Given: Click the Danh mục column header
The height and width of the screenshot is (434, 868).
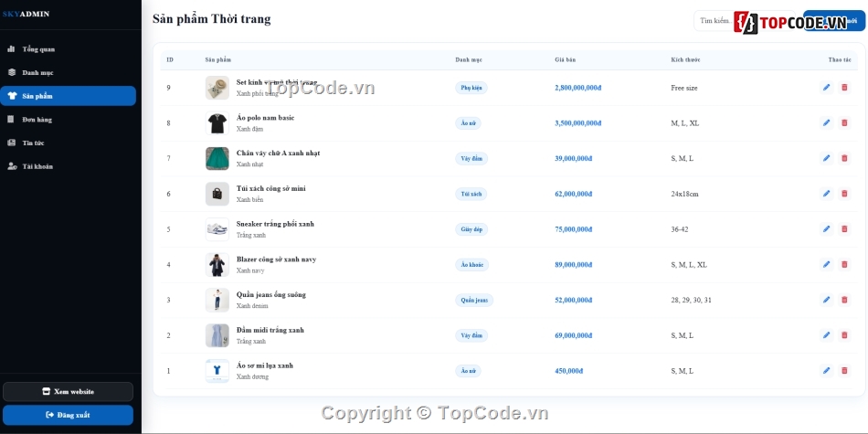Looking at the screenshot, I should tap(469, 59).
